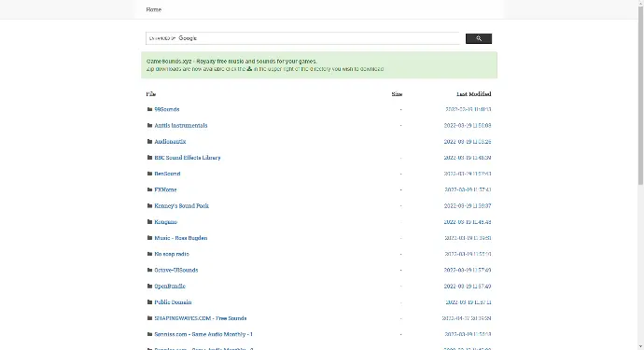Click the zip downloads notice line in the banner
This screenshot has height=350, width=644.
(265, 69)
